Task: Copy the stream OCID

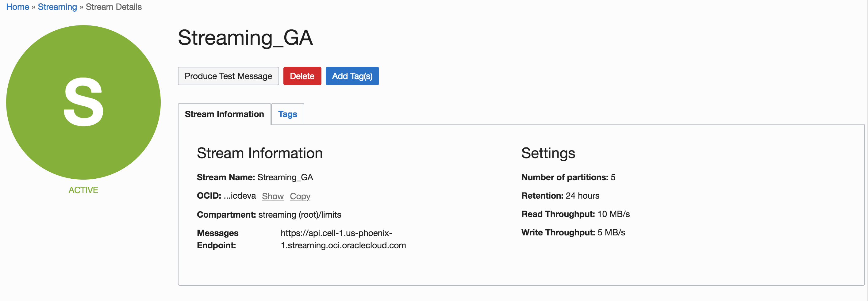Action: [300, 196]
